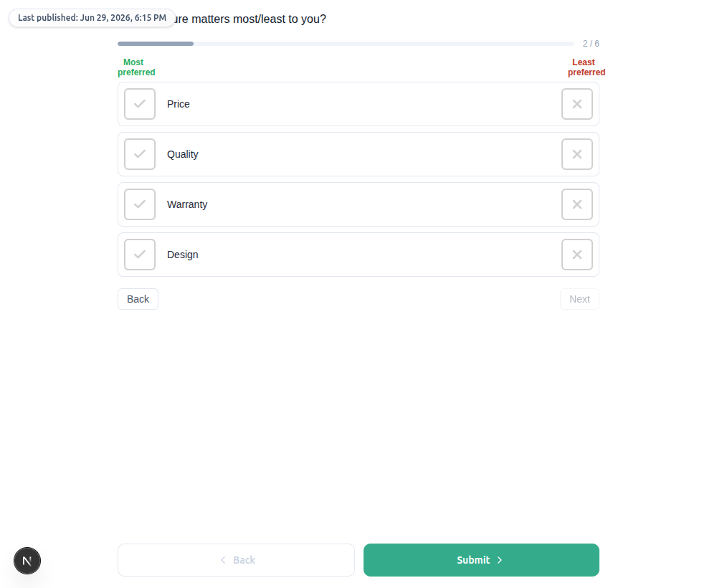Click the 2 / 6 page counter

pyautogui.click(x=591, y=44)
